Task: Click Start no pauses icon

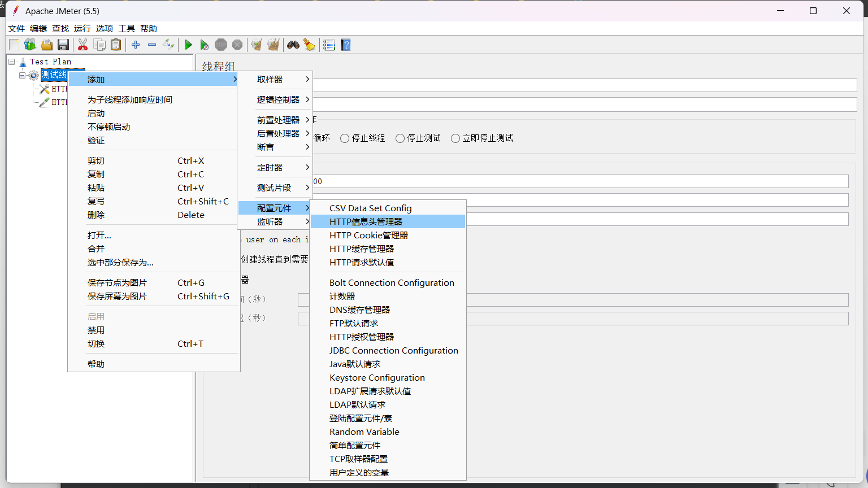Action: click(205, 45)
